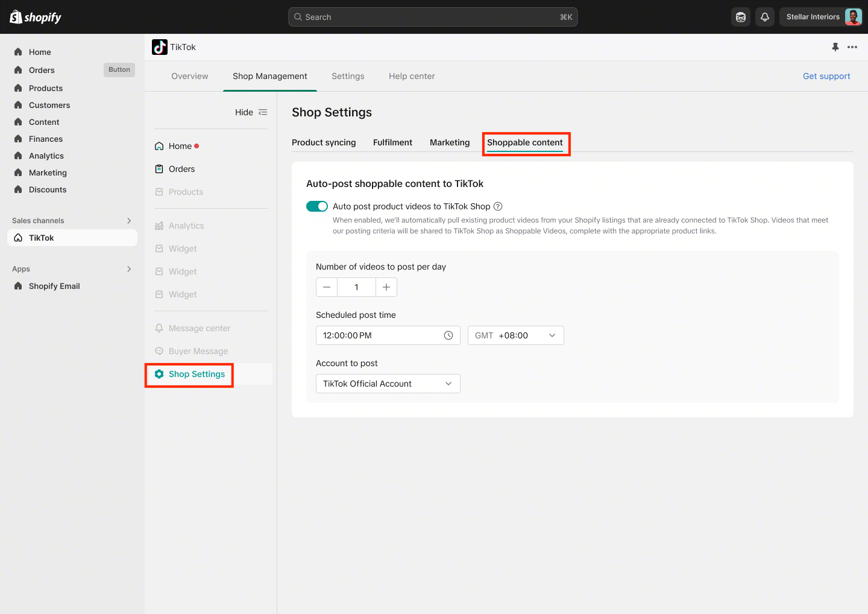Decrease number of videos per day
The height and width of the screenshot is (614, 868).
(x=327, y=287)
